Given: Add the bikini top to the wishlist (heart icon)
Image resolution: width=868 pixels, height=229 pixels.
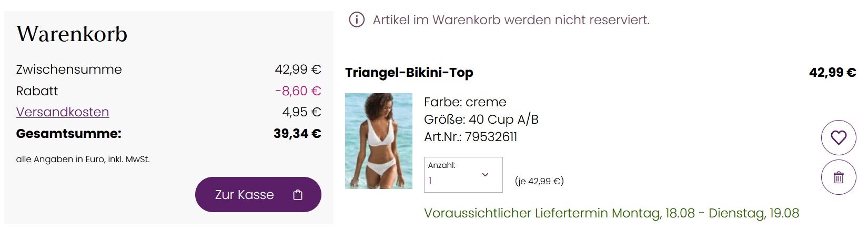Looking at the screenshot, I should point(839,137).
